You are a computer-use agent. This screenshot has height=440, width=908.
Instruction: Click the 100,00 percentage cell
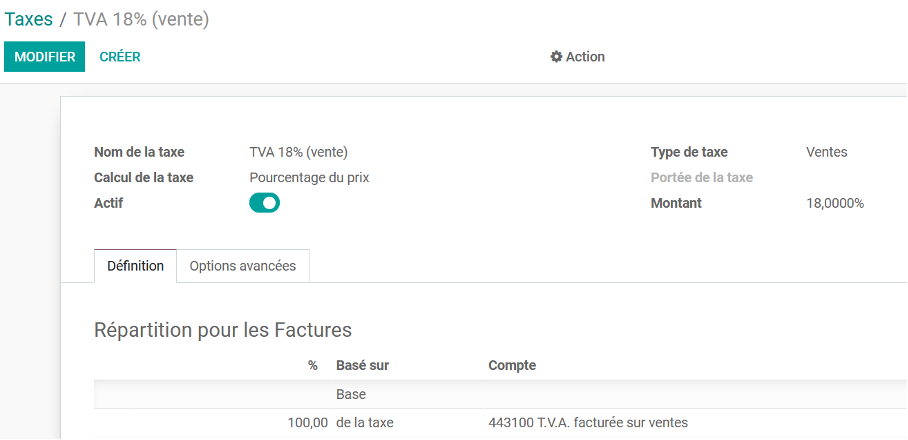[307, 423]
